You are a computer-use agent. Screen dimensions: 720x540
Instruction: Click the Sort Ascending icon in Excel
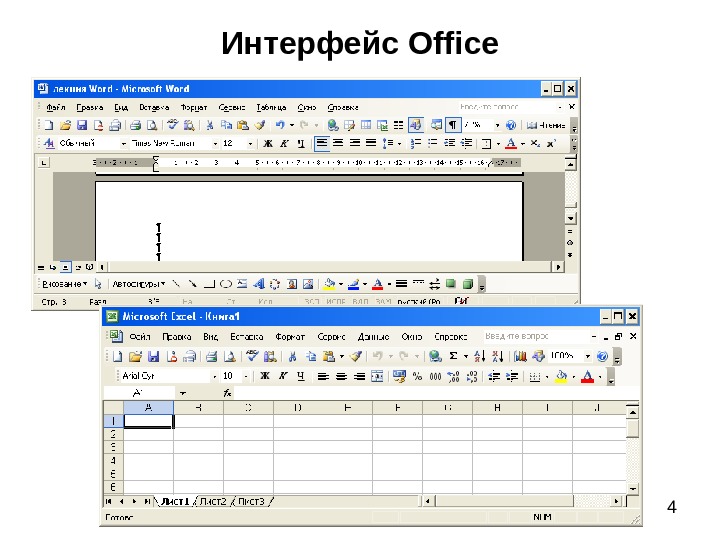(x=480, y=356)
